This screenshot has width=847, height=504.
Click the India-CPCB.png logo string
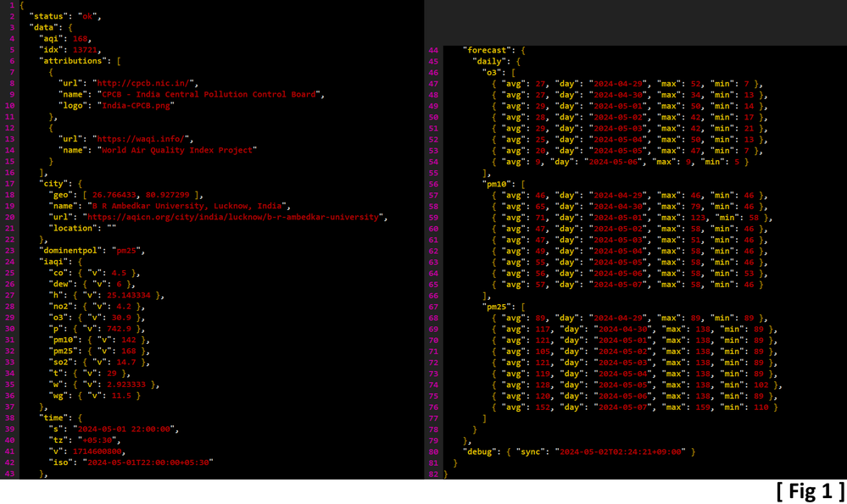click(x=136, y=106)
